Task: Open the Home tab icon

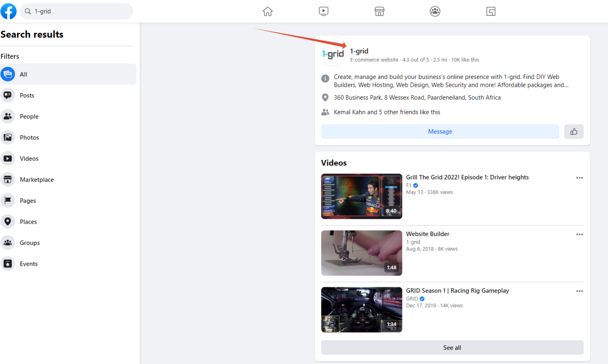Action: [268, 11]
